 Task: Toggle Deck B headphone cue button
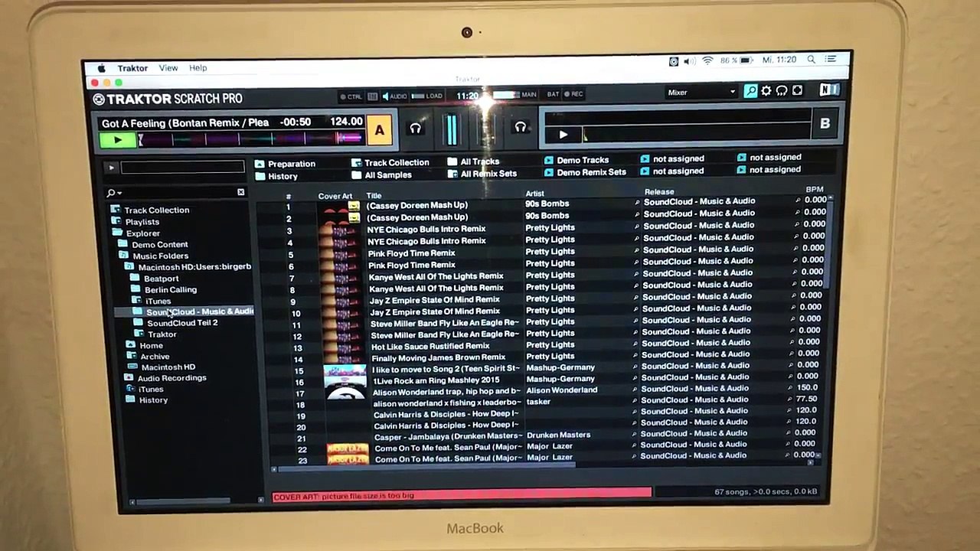coord(521,128)
